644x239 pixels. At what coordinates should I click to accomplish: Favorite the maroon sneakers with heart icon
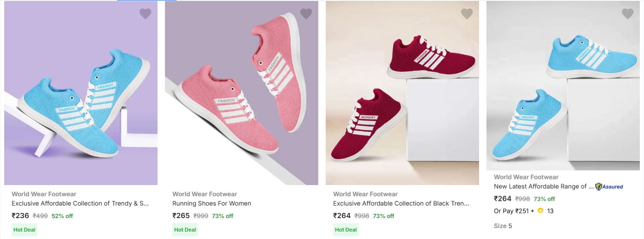[x=467, y=14]
